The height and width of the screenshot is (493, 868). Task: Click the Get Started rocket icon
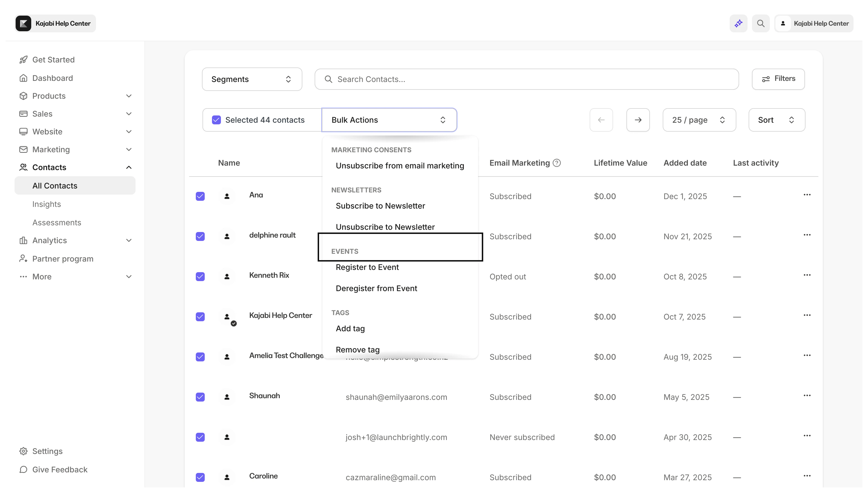23,59
